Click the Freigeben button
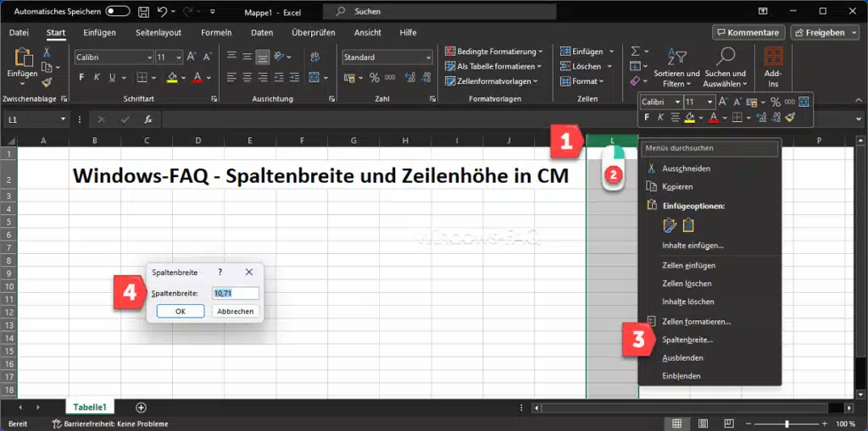 (826, 33)
